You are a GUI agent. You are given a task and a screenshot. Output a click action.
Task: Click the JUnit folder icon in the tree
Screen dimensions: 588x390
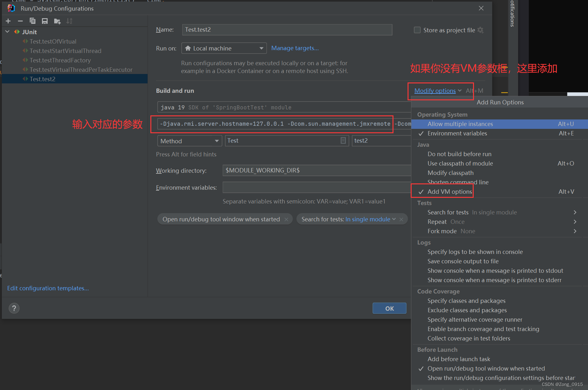pyautogui.click(x=17, y=32)
